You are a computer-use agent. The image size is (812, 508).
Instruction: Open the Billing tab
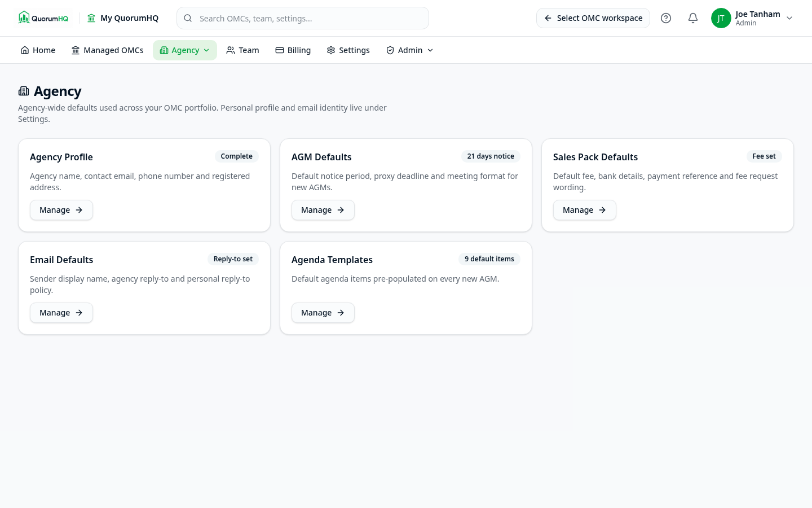coord(293,50)
